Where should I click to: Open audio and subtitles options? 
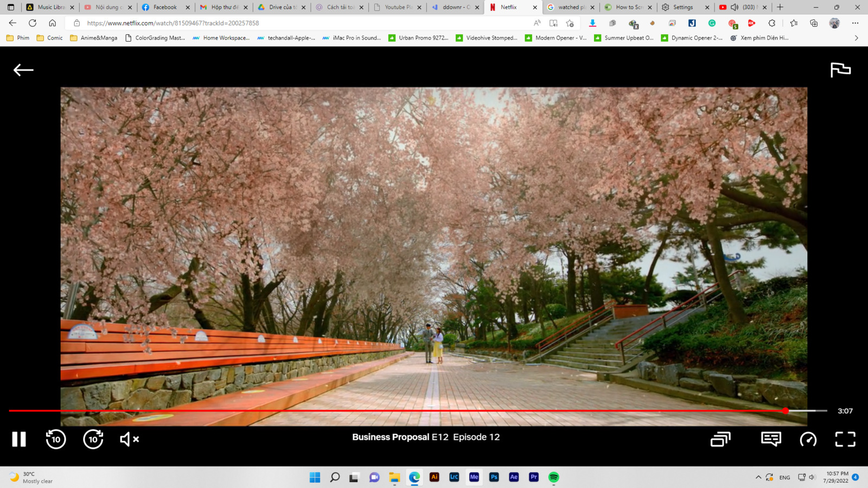pyautogui.click(x=771, y=439)
